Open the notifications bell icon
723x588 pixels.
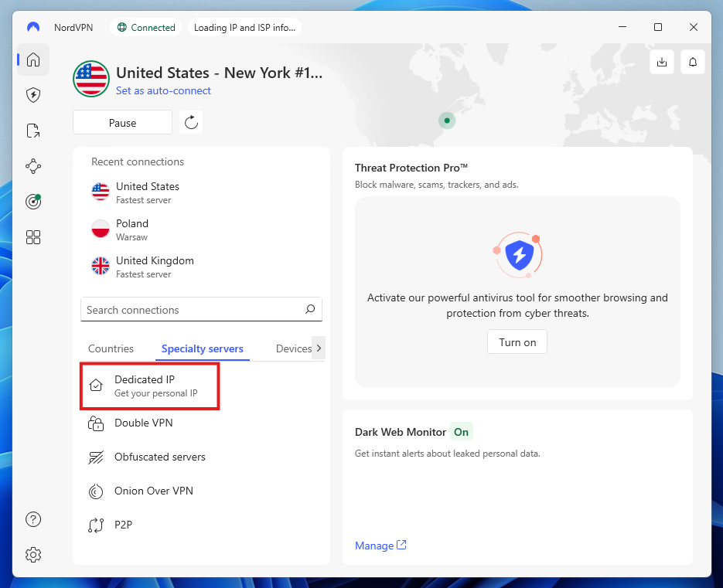coord(693,62)
